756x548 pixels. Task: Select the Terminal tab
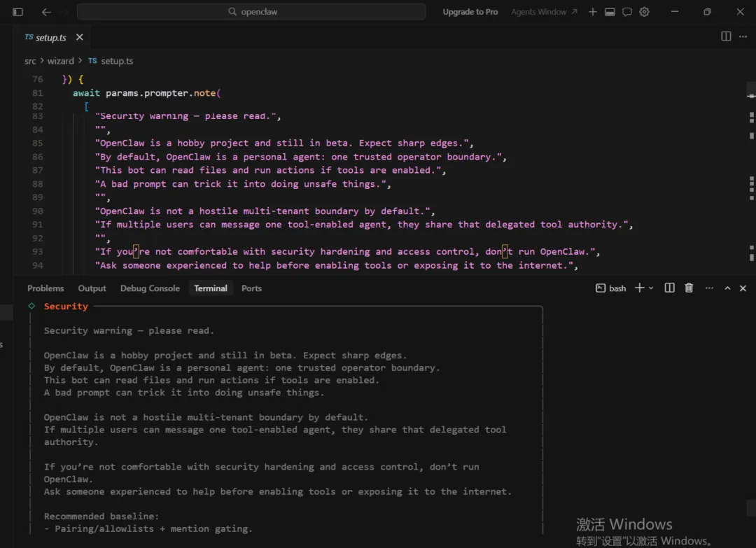210,288
